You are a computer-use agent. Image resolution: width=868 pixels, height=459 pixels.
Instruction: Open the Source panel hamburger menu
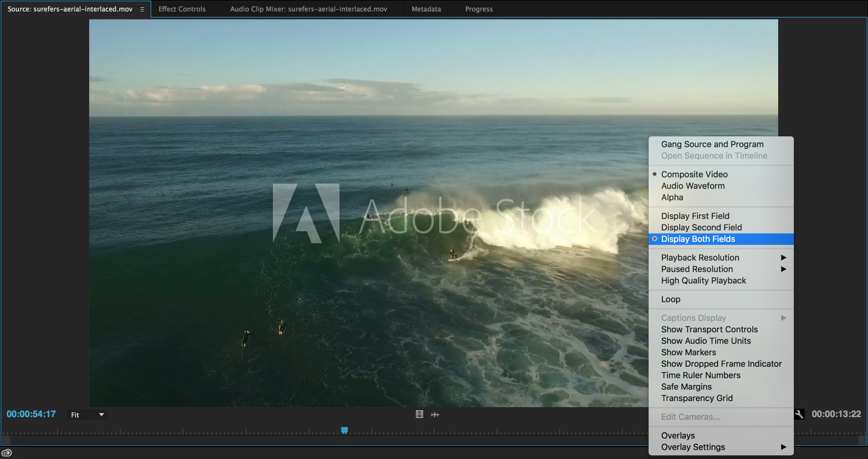click(142, 9)
